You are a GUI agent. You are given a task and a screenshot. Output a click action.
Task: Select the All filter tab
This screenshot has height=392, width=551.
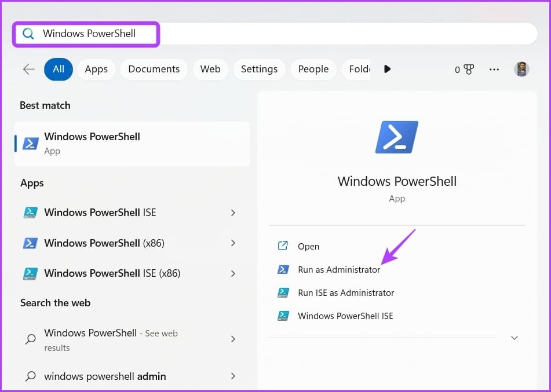coord(59,69)
